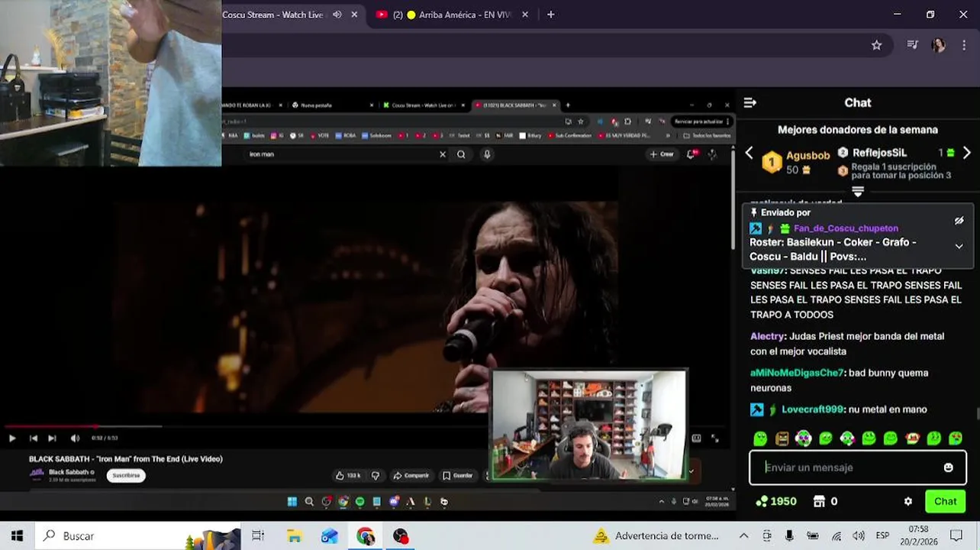Hide the pinned message with the crossed-eye icon

point(959,221)
